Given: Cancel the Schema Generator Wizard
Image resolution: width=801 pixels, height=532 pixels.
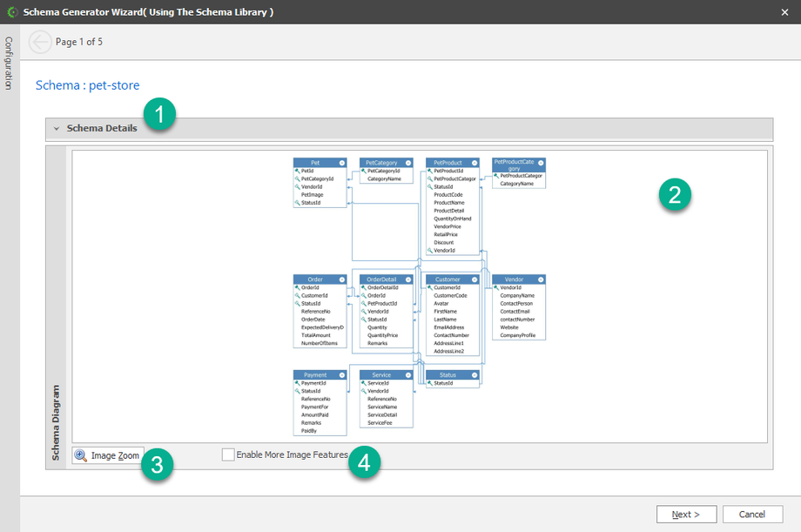Looking at the screenshot, I should click(752, 514).
